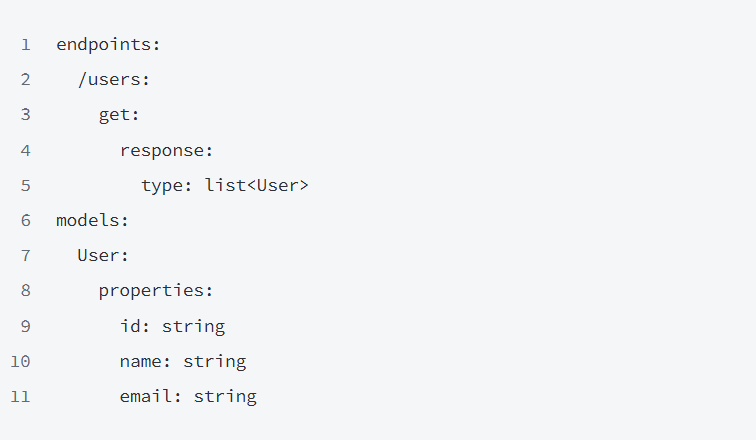Click the 'get:' method key
756x440 pixels.
pyautogui.click(x=119, y=114)
